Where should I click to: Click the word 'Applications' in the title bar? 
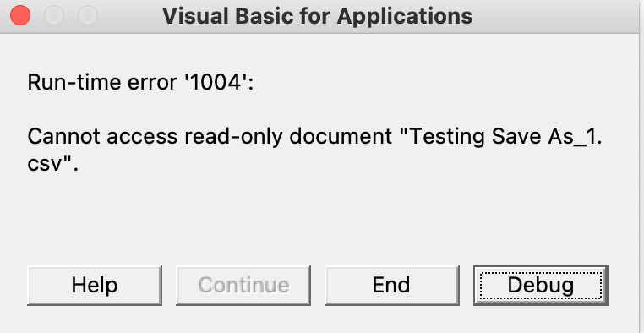(x=405, y=17)
